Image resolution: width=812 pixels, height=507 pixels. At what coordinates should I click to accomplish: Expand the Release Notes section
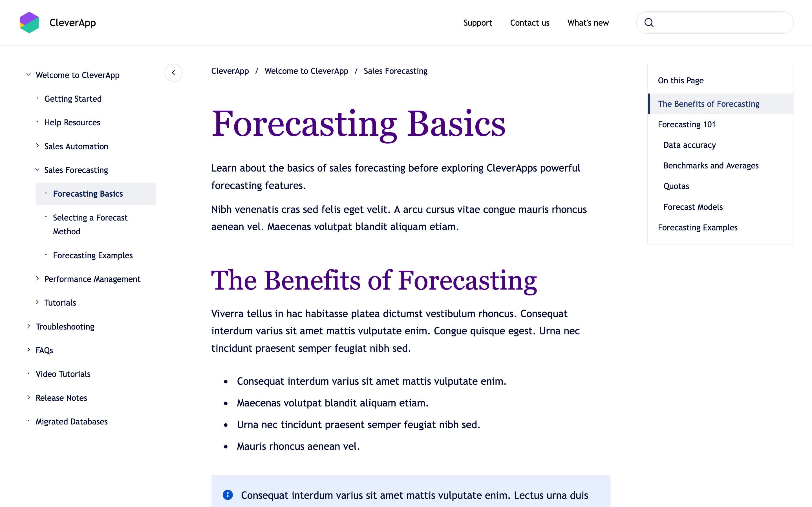click(29, 398)
